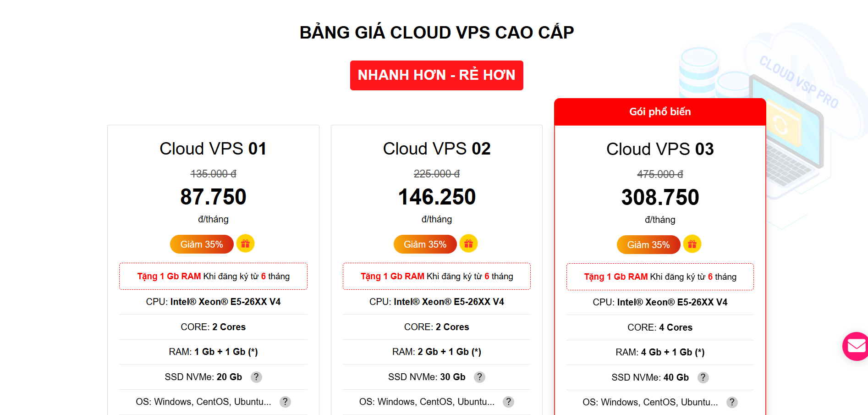Open SSD NVMe 40 Gb help tooltip
Screen dimensions: 868x415
(x=703, y=377)
